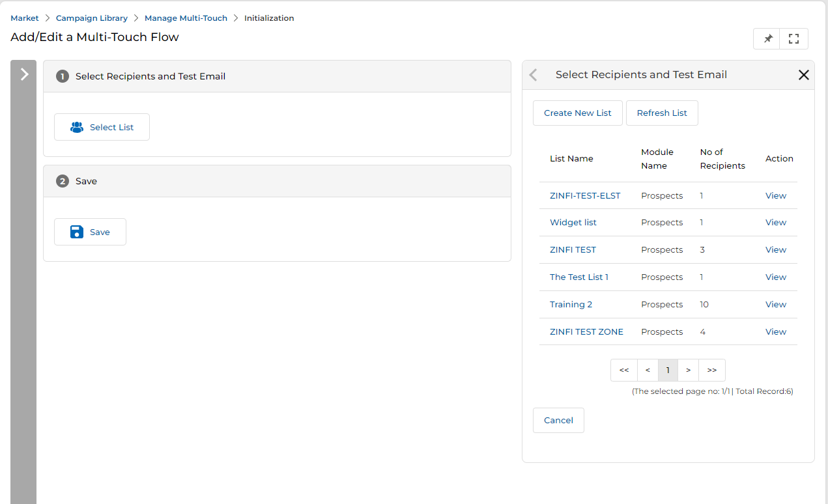Click the No of Recipients column header
This screenshot has width=828, height=504.
point(722,158)
